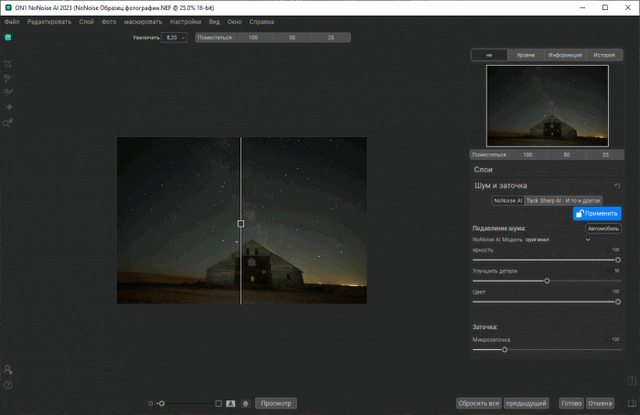This screenshot has width=640, height=415.
Task: Switch to the История tab
Action: pyautogui.click(x=603, y=55)
